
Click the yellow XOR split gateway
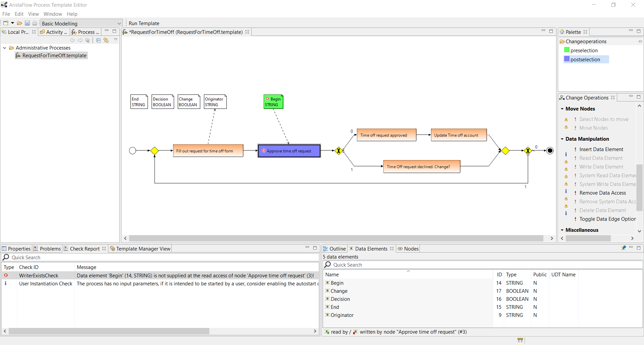click(338, 151)
